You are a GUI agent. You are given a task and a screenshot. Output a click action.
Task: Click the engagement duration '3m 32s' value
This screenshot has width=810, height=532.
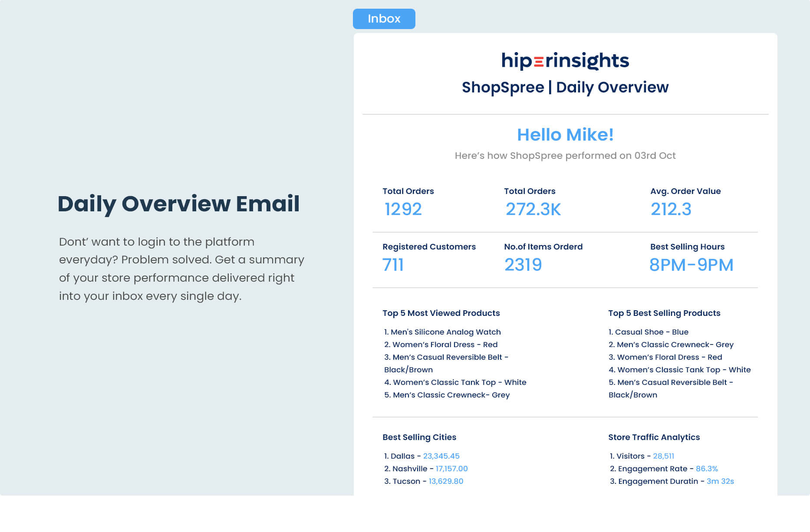[720, 481]
